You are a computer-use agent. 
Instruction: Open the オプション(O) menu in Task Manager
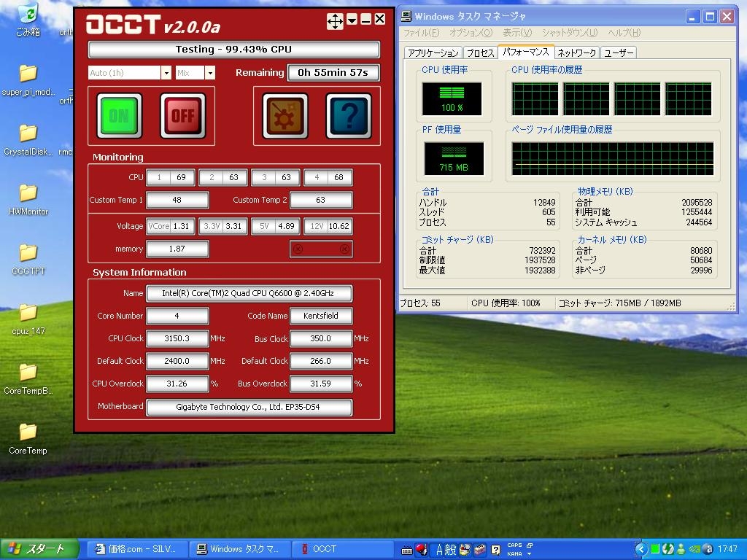point(471,32)
